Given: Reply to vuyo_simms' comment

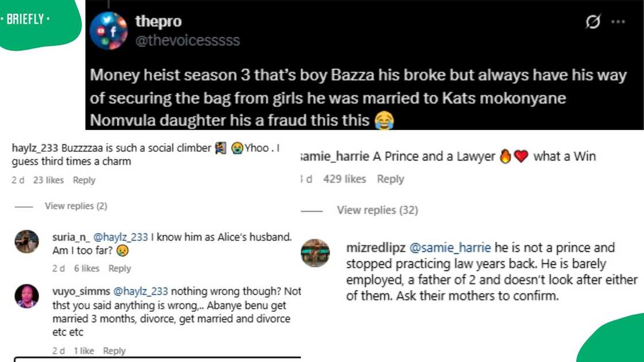Looking at the screenshot, I should pyautogui.click(x=114, y=350).
